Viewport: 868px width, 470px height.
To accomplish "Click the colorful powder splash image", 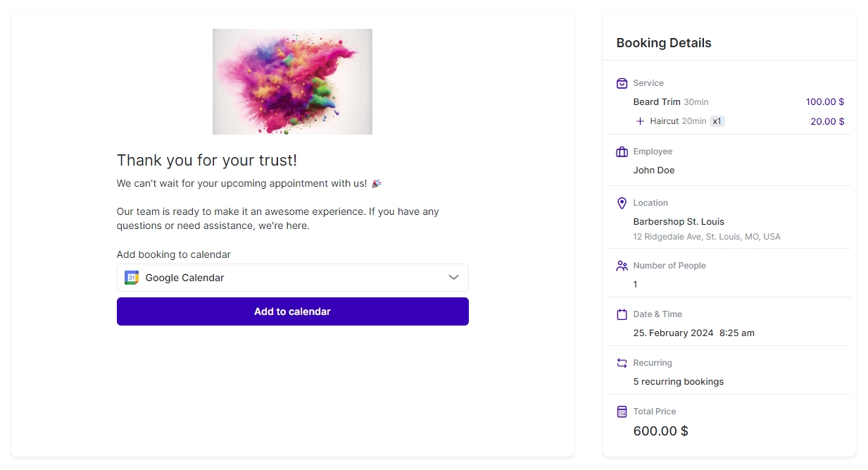I will pos(292,81).
